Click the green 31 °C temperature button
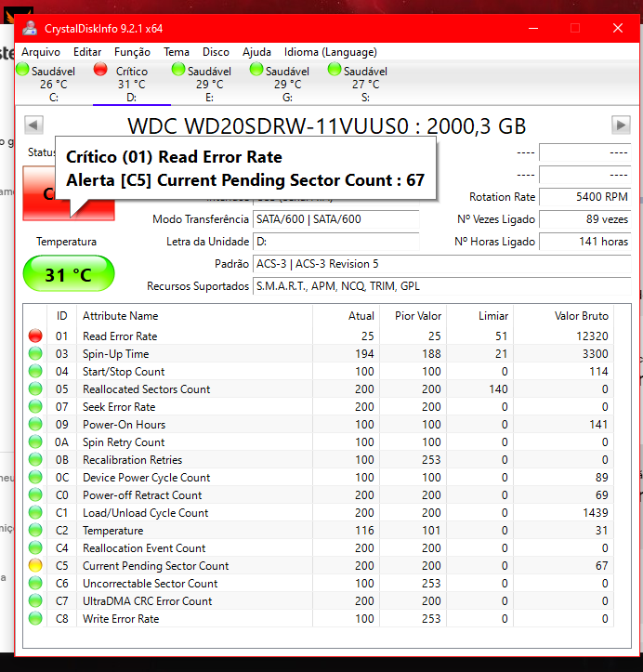Screen dimensions: 643x672 [69, 274]
